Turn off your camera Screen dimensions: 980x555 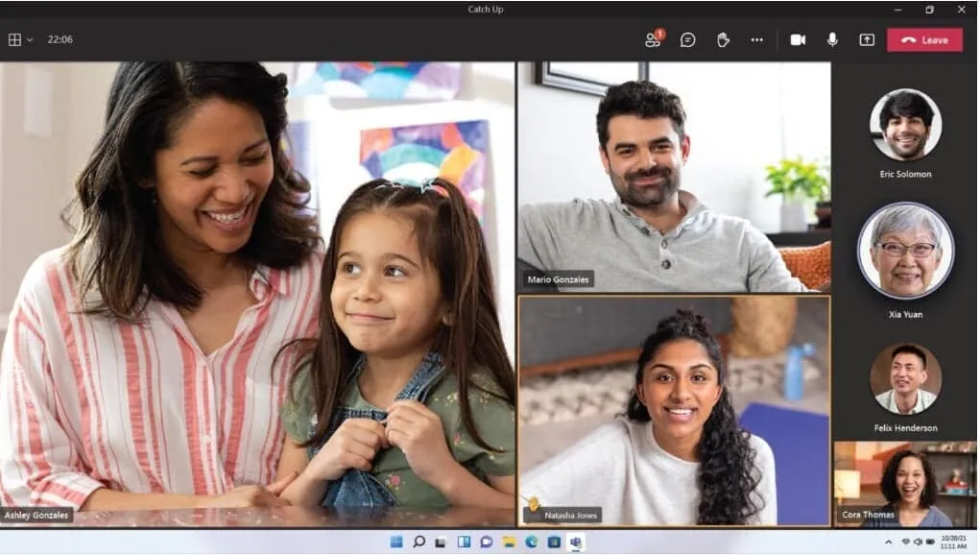pos(797,39)
